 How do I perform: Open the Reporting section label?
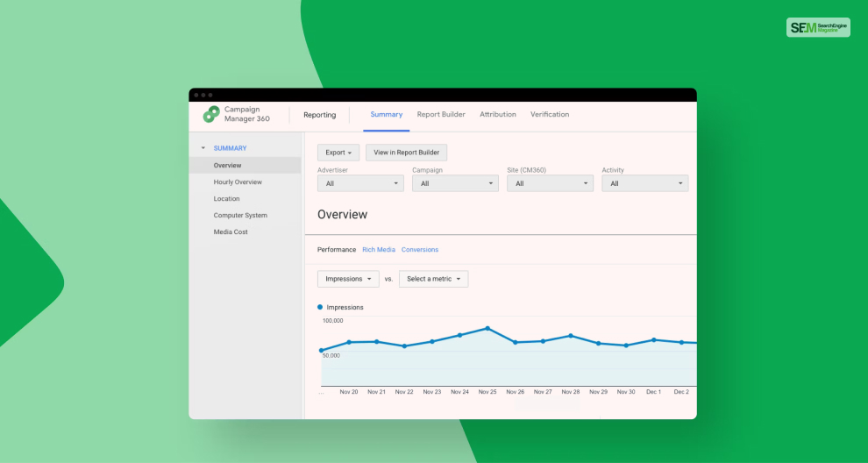(x=319, y=115)
